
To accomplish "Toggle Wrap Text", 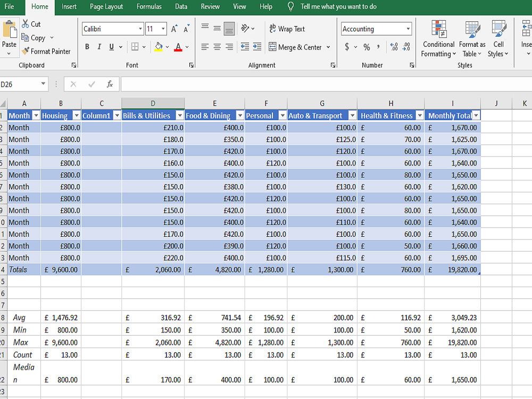I will pos(287,29).
